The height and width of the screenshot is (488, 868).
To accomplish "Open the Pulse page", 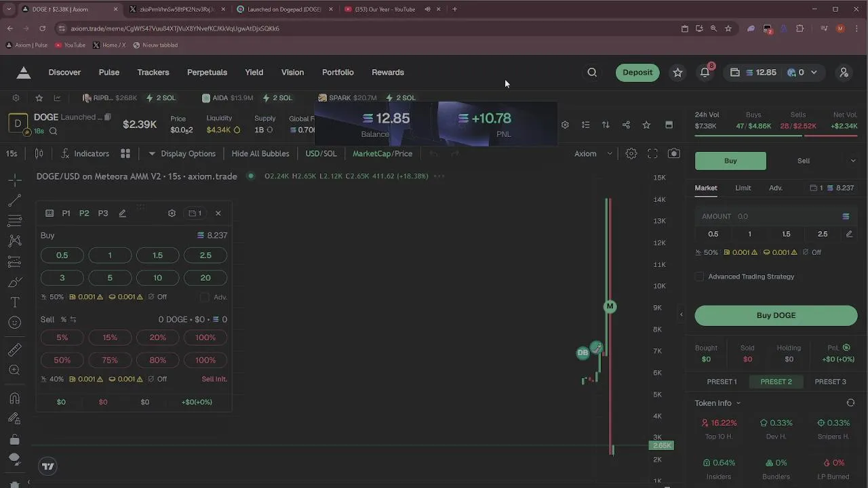I will click(x=109, y=73).
